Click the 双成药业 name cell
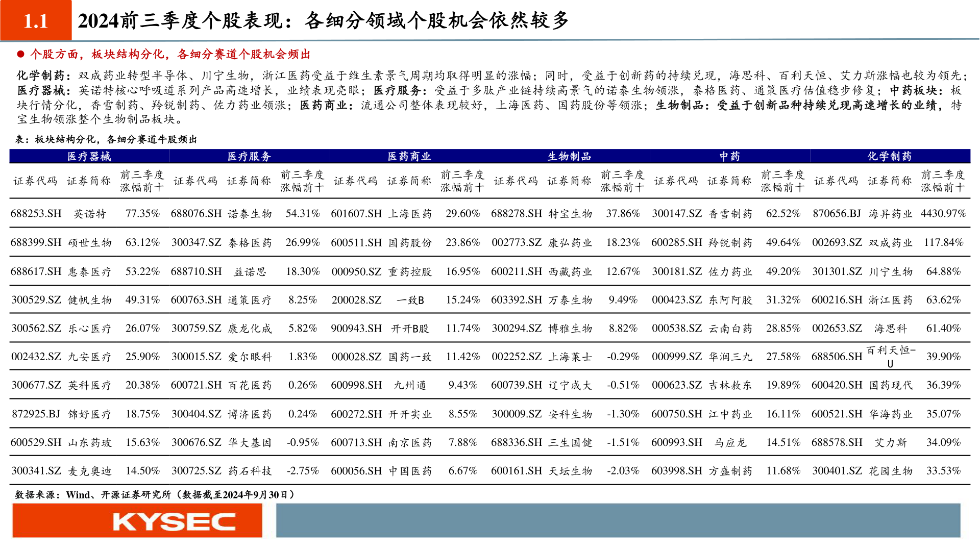The width and height of the screenshot is (980, 551). tap(891, 243)
